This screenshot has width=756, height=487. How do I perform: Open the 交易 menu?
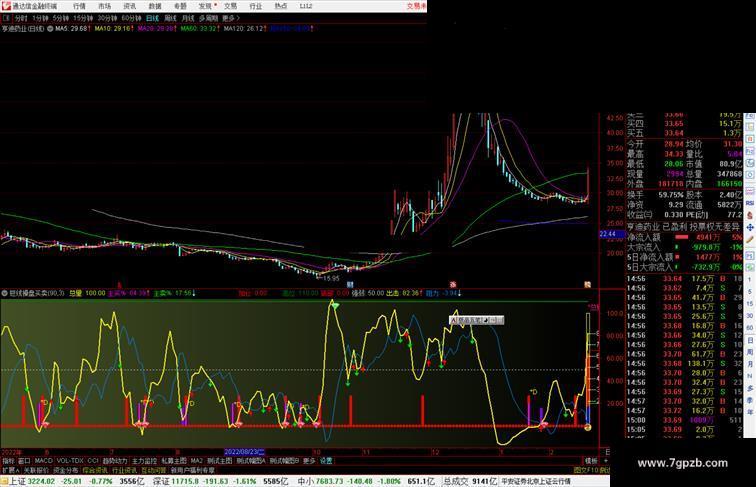pyautogui.click(x=230, y=6)
